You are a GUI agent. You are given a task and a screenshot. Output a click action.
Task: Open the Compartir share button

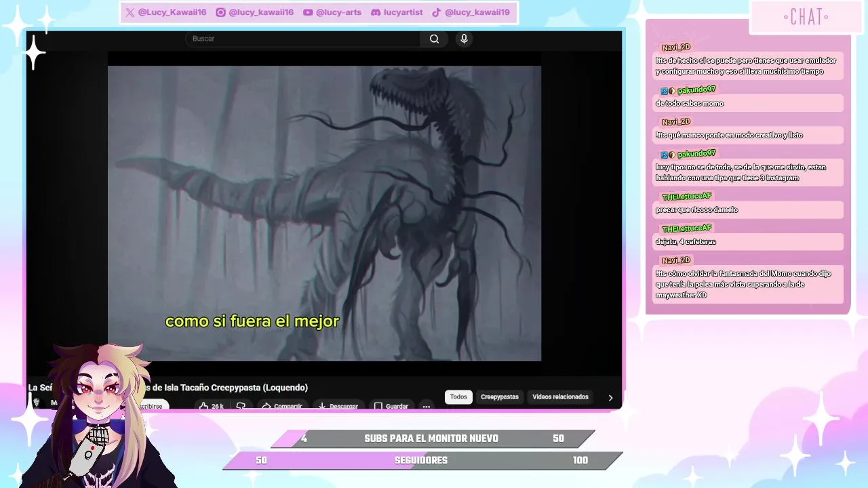(x=281, y=406)
